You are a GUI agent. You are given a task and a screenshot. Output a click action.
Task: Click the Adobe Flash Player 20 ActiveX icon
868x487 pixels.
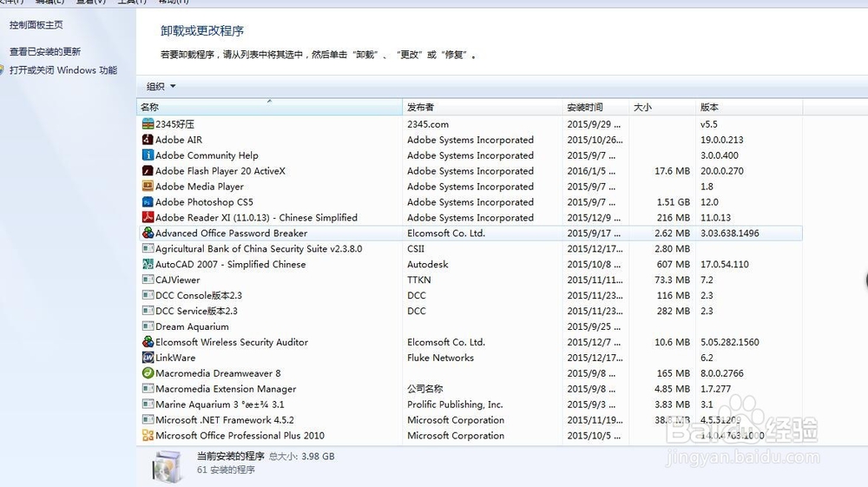click(148, 171)
